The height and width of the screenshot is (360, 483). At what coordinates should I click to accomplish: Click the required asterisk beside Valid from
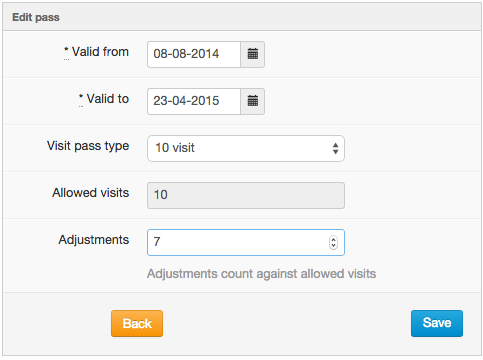point(66,50)
